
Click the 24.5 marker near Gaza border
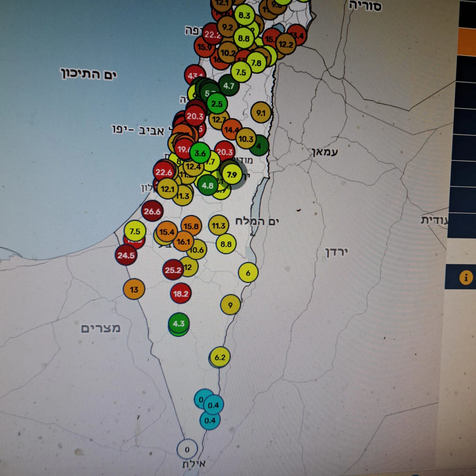tap(126, 255)
